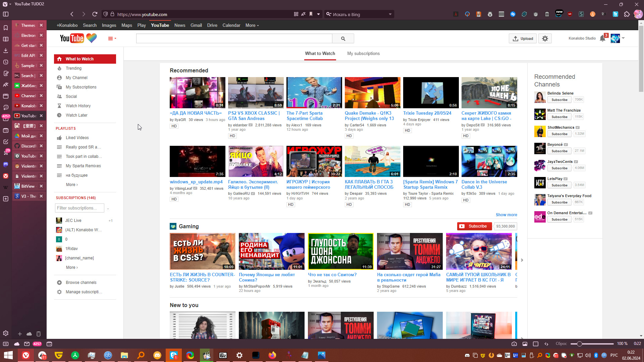Subscribe to the Gaming channel
The width and height of the screenshot is (644, 362).
(474, 226)
